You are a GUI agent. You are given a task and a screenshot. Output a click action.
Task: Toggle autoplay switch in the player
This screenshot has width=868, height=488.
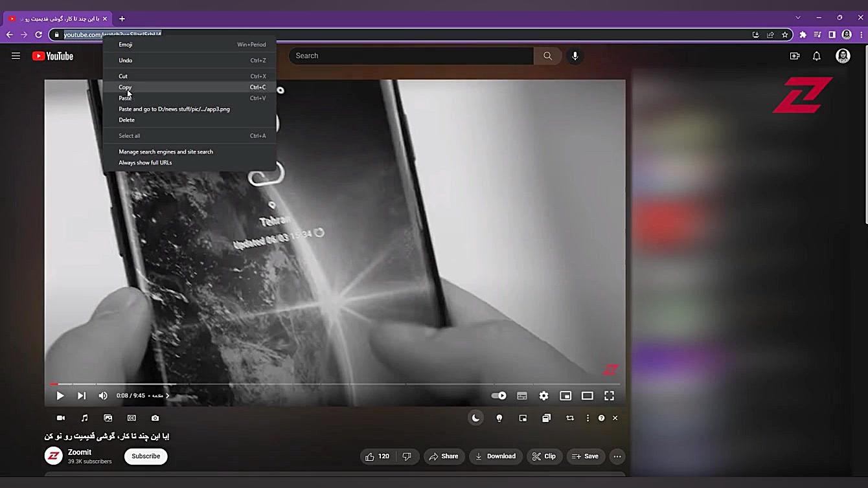click(x=498, y=395)
